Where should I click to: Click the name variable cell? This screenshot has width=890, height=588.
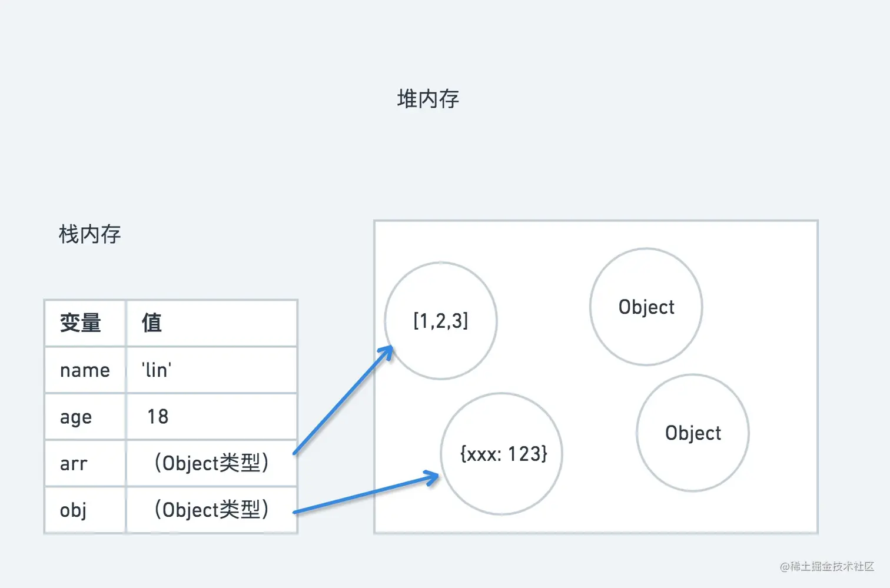(85, 370)
